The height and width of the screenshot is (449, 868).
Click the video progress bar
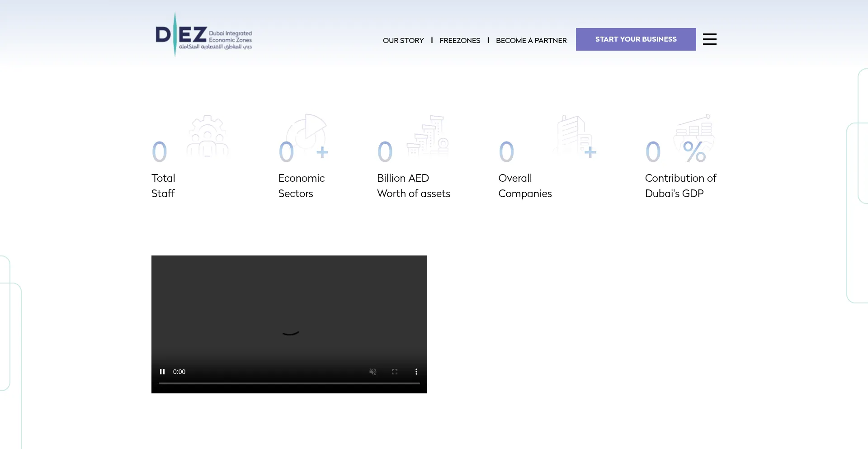pyautogui.click(x=289, y=383)
